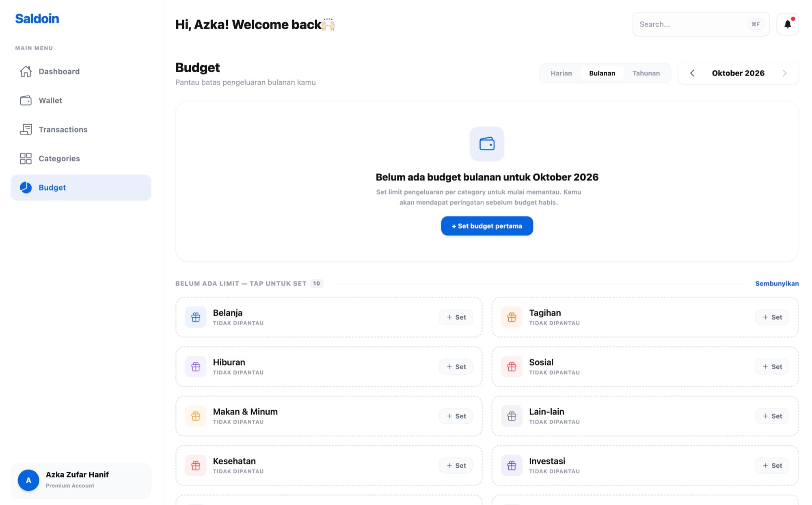Click the Budget pie chart icon
The height and width of the screenshot is (505, 812).
pos(26,187)
